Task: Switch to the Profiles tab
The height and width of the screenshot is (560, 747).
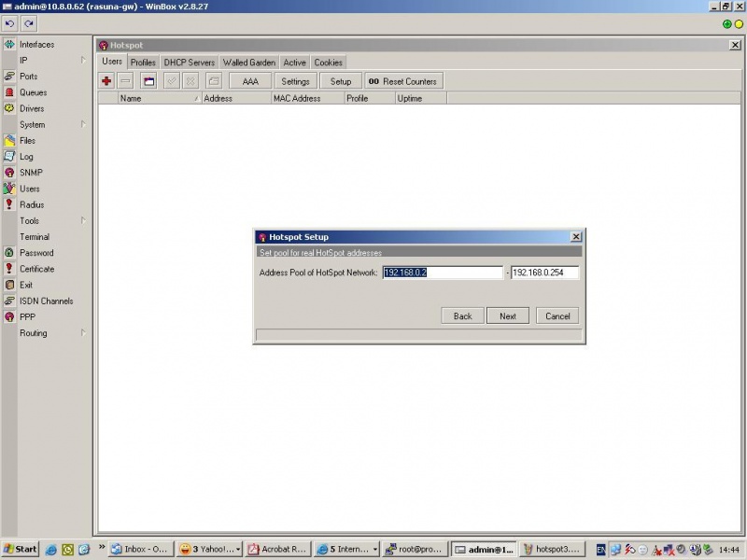Action: [143, 62]
